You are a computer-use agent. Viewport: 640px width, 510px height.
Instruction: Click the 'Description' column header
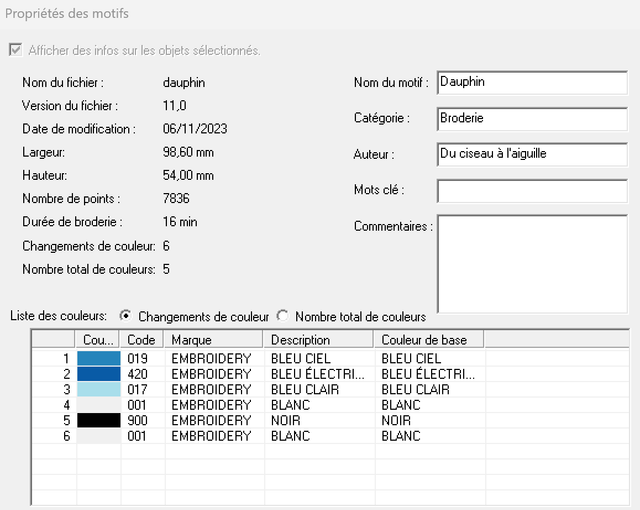pyautogui.click(x=318, y=340)
